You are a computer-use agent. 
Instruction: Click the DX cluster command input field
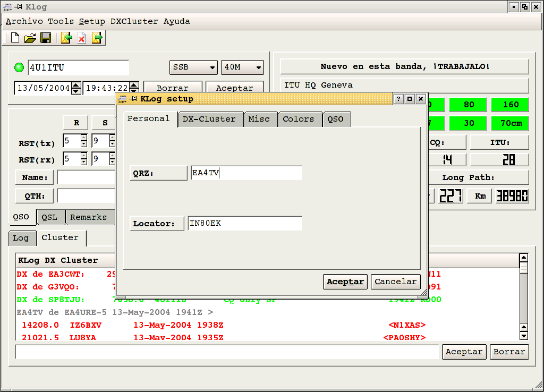[x=227, y=352]
